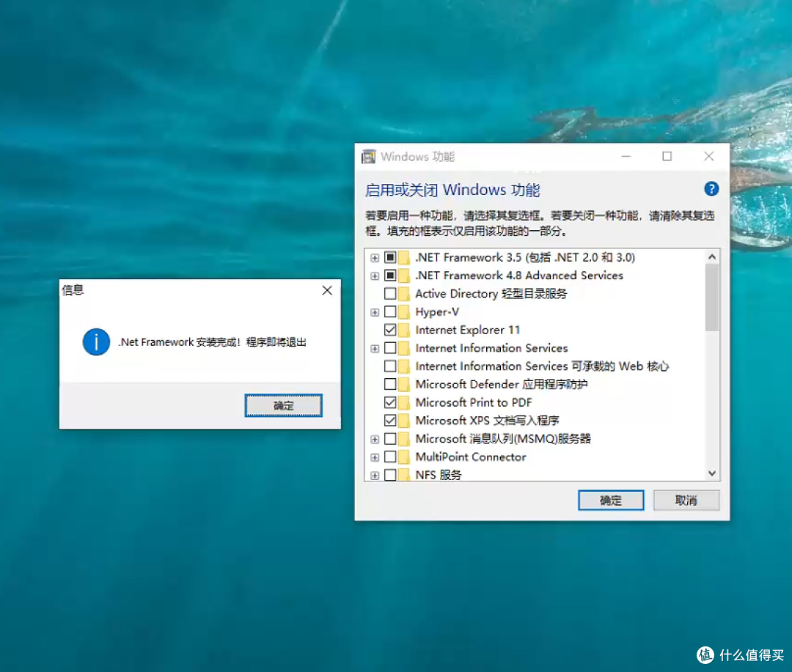The height and width of the screenshot is (672, 792).
Task: Click folder icon beside MultiPoint Connector
Action: 403,457
